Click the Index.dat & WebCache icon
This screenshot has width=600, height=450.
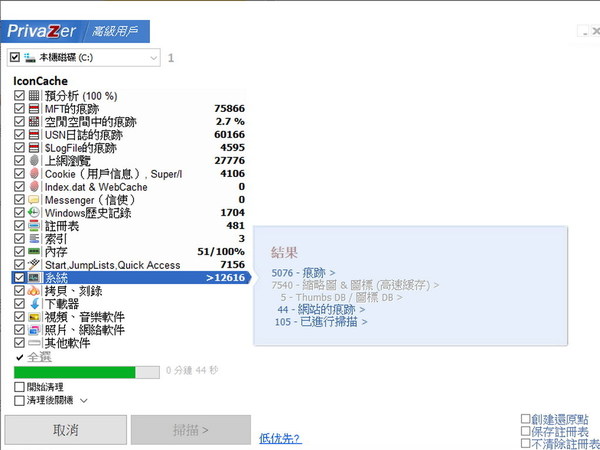click(x=34, y=187)
